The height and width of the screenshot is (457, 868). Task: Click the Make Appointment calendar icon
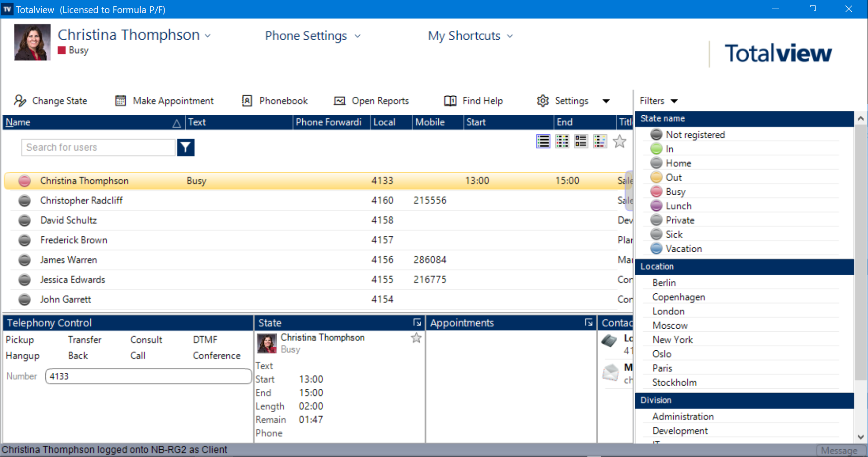pyautogui.click(x=121, y=100)
